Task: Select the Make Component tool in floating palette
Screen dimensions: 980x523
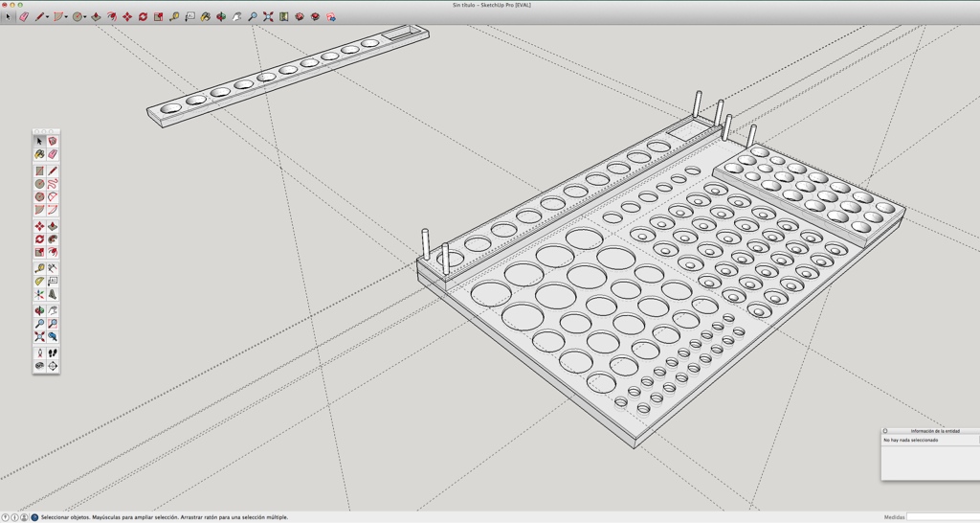Action: [x=53, y=141]
